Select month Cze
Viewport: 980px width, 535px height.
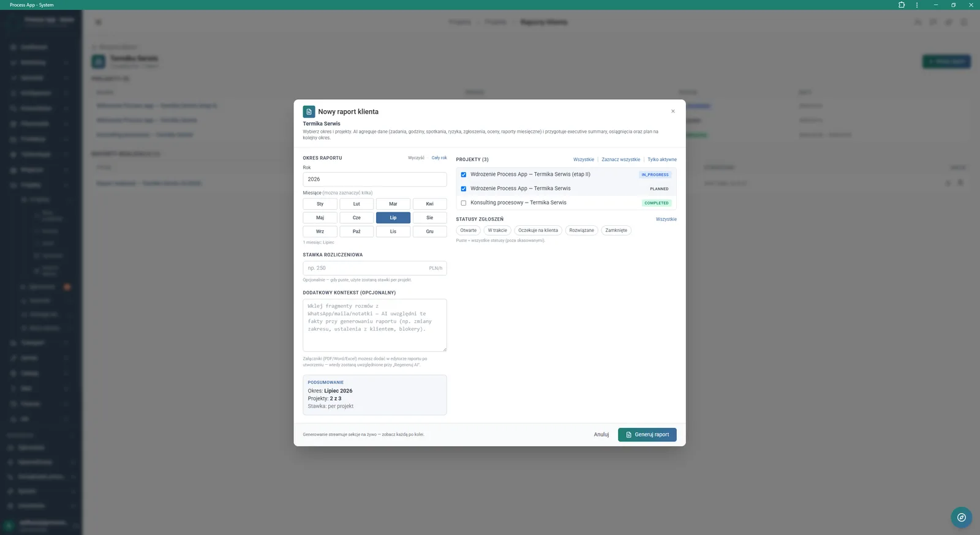pos(356,218)
